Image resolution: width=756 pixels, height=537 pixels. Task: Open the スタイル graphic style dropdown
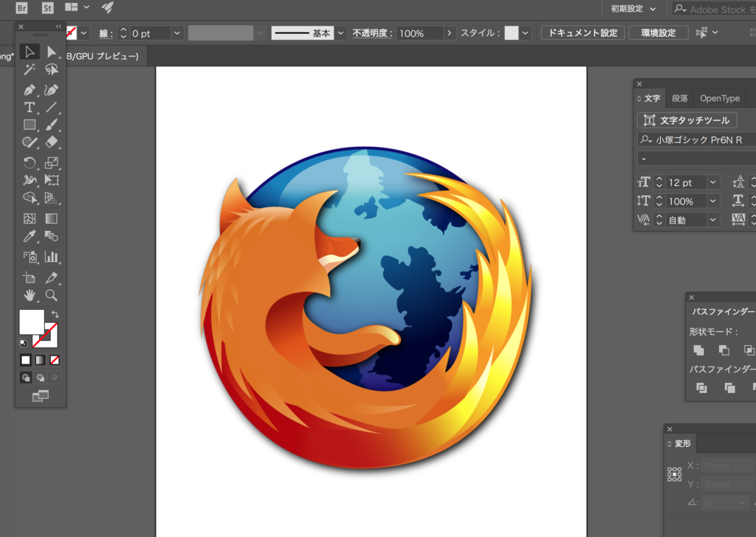[525, 33]
